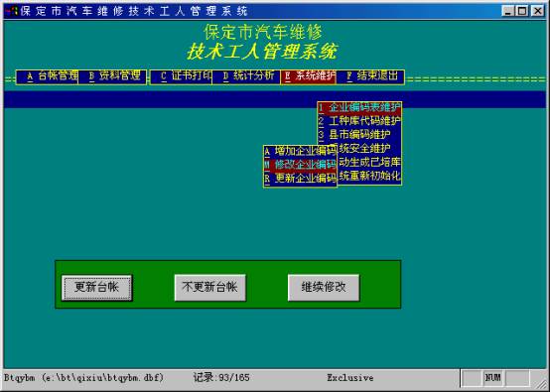Viewport: 550px width, 392px height.
Task: Select 企业编码表维护 submenu entry
Action: point(359,107)
